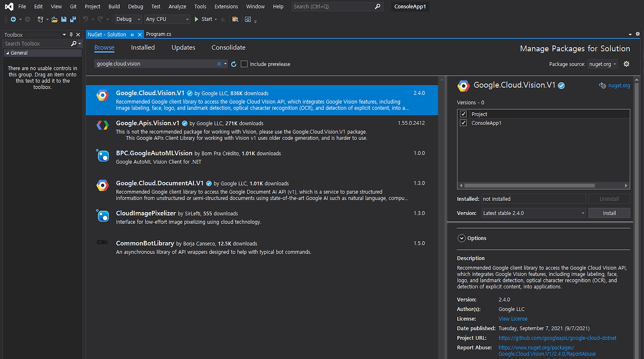This screenshot has height=359, width=644.
Task: Open the Git menu
Action: (x=73, y=7)
